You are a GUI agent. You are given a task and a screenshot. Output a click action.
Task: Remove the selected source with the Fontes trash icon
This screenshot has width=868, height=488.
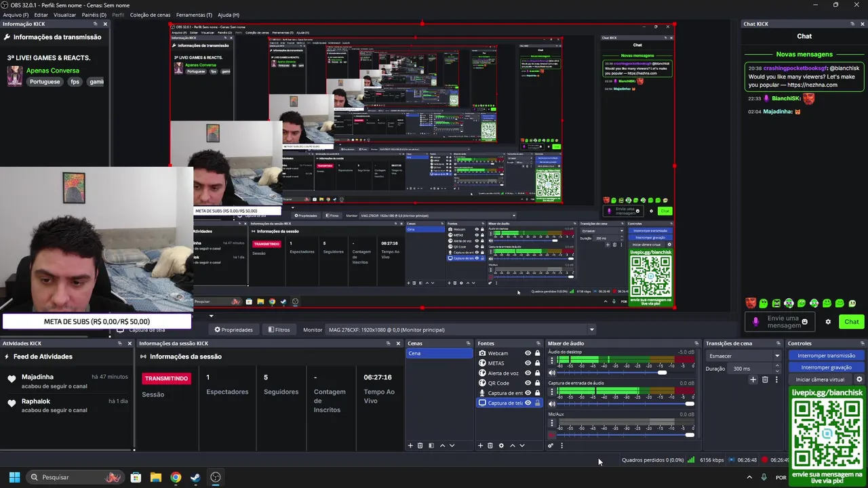click(490, 445)
